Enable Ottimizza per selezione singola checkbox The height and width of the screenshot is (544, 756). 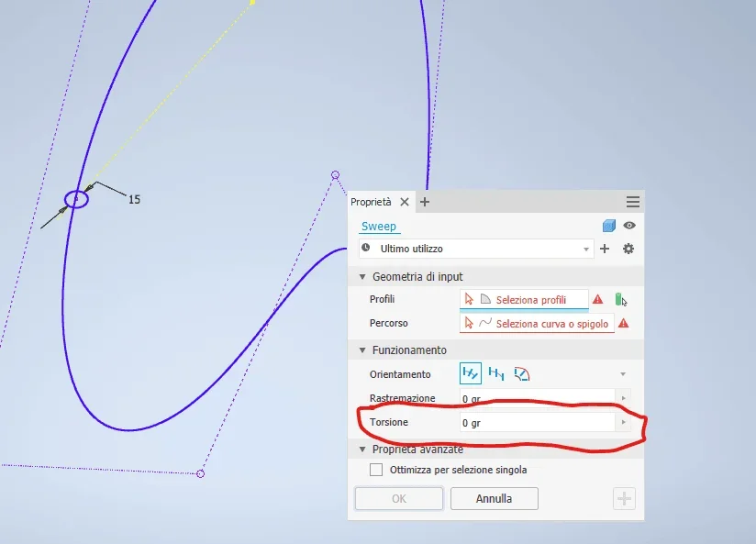376,470
